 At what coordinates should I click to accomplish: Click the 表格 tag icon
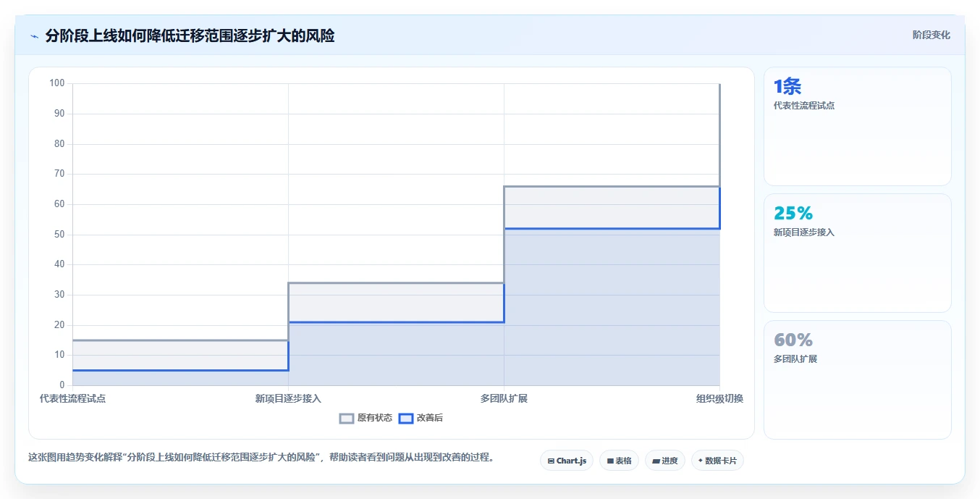point(610,461)
